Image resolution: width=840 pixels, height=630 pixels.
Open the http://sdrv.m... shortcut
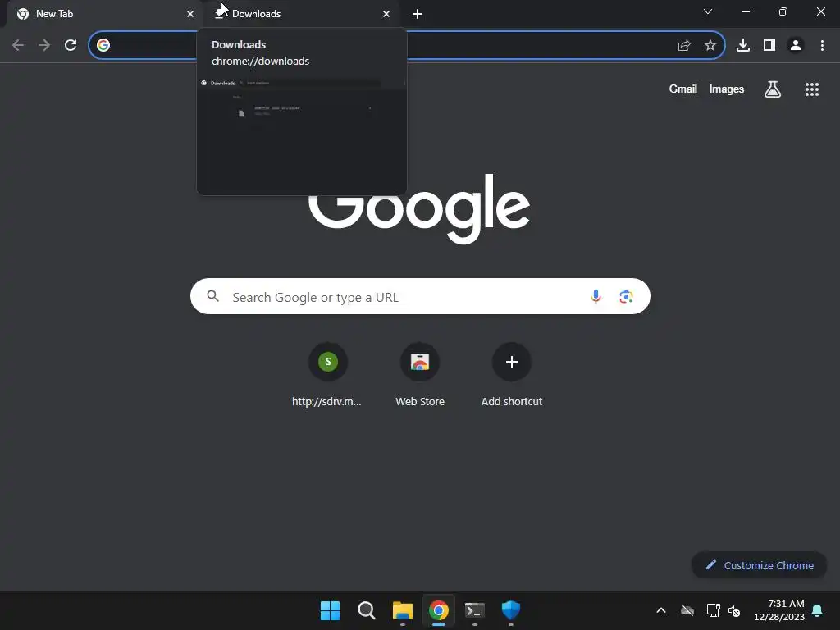click(x=328, y=375)
